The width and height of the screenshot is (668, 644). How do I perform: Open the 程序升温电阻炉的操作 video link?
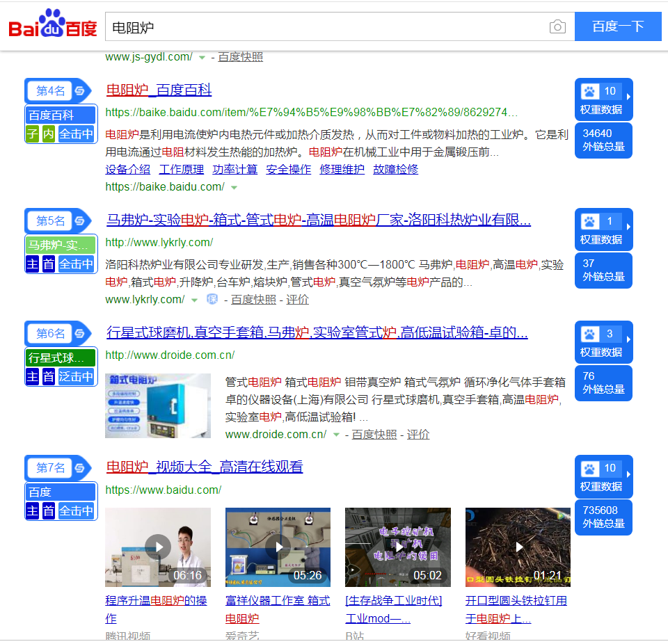coord(156,609)
